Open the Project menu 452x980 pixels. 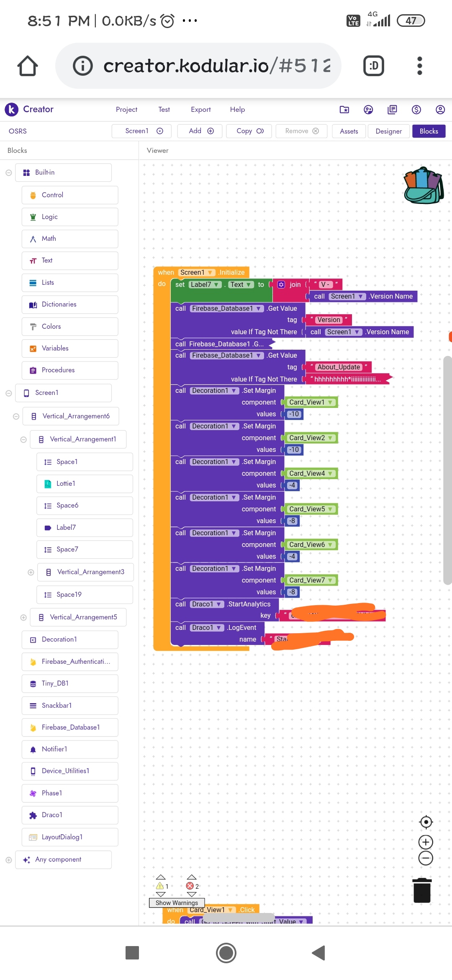(x=126, y=110)
